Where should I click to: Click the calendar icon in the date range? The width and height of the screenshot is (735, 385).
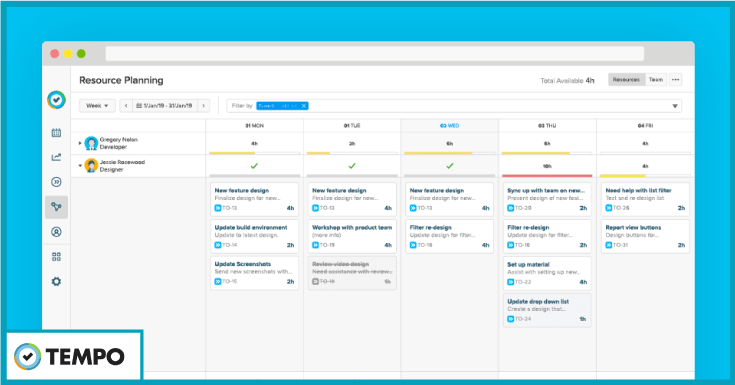[x=139, y=106]
